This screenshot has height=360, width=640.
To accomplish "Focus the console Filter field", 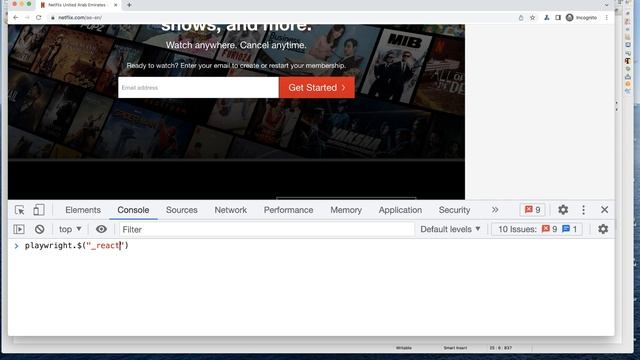I will (x=267, y=229).
